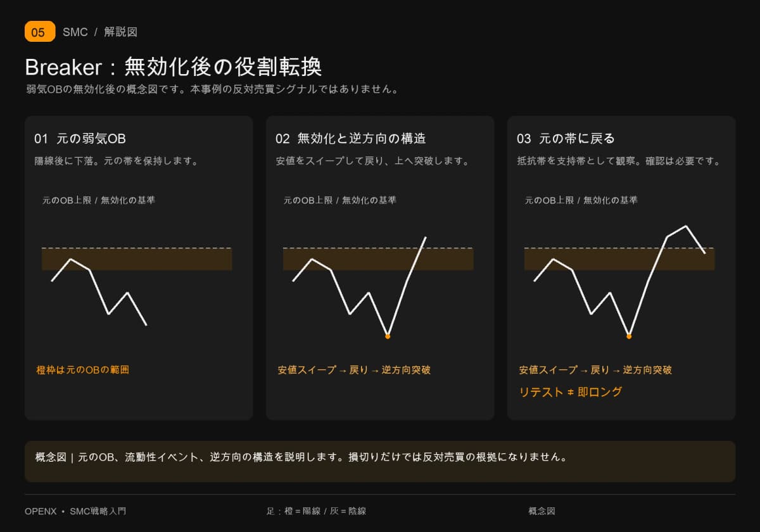Select footer legend "足：橙＝陽線 / 灰＝陰線"

pos(316,510)
